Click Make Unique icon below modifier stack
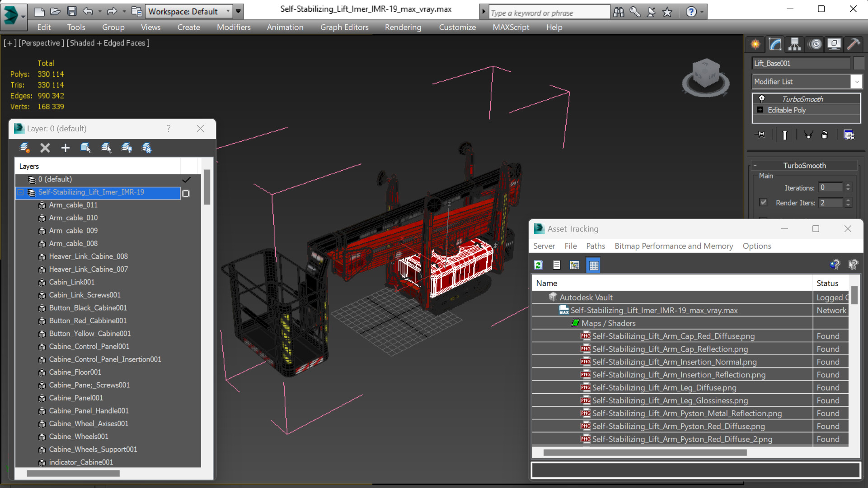This screenshot has height=488, width=868. 808,135
